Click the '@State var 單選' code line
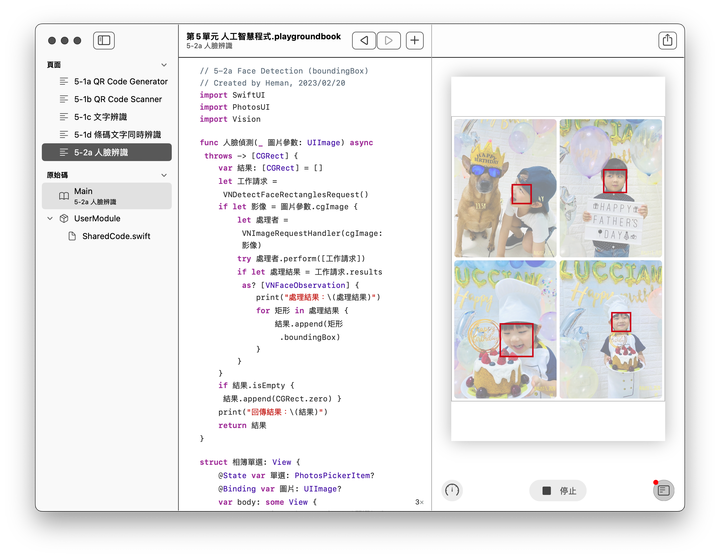Image resolution: width=720 pixels, height=558 pixels. click(296, 475)
